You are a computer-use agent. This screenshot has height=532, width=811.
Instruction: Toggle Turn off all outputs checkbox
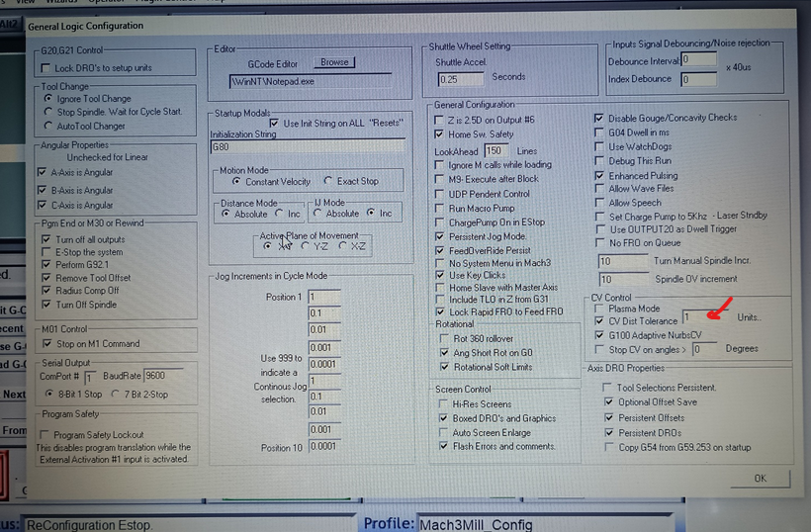pos(46,239)
